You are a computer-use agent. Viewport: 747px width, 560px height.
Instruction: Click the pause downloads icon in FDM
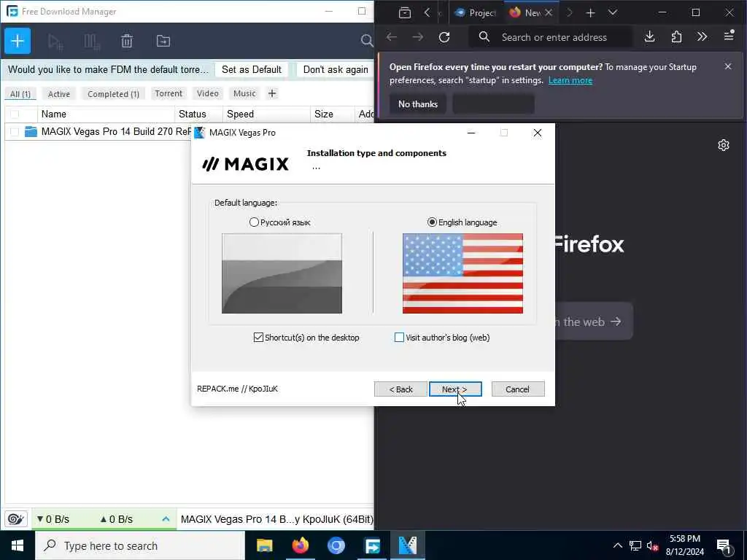[91, 42]
